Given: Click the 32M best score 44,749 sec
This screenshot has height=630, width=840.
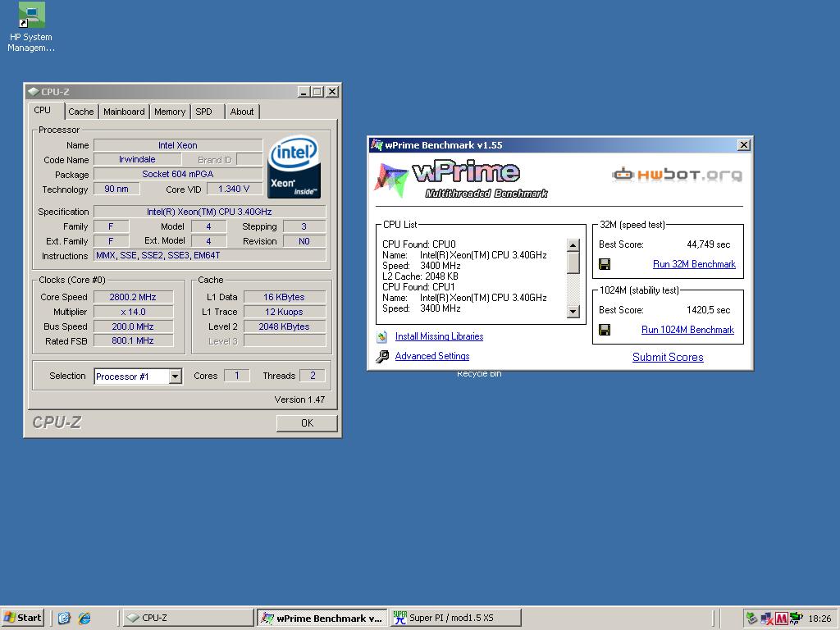Looking at the screenshot, I should click(708, 244).
